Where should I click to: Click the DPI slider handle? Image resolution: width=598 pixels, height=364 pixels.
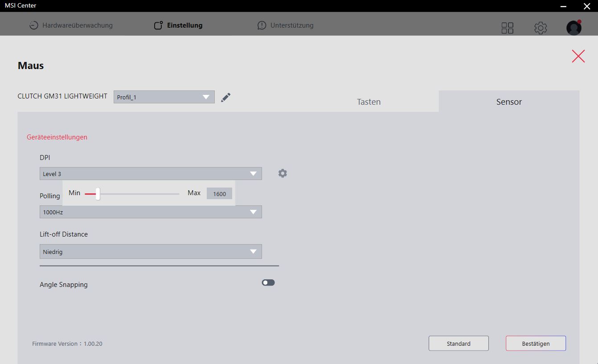pyautogui.click(x=98, y=194)
